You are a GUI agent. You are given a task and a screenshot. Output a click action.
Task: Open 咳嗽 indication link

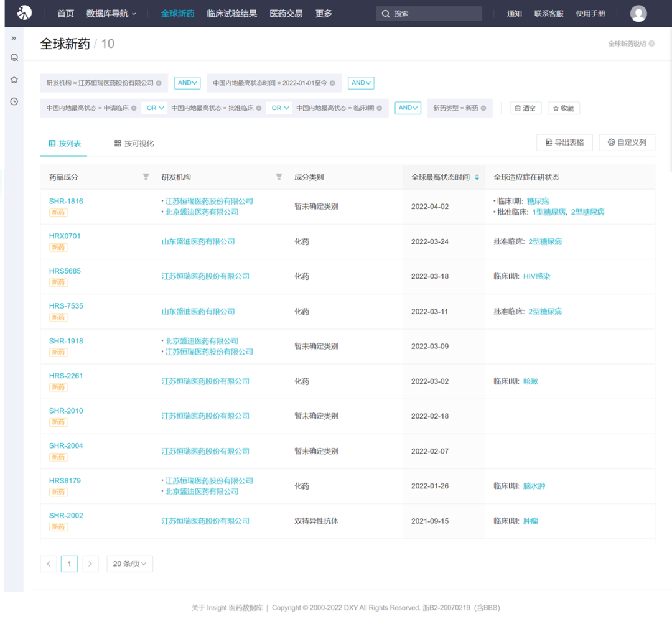click(531, 381)
